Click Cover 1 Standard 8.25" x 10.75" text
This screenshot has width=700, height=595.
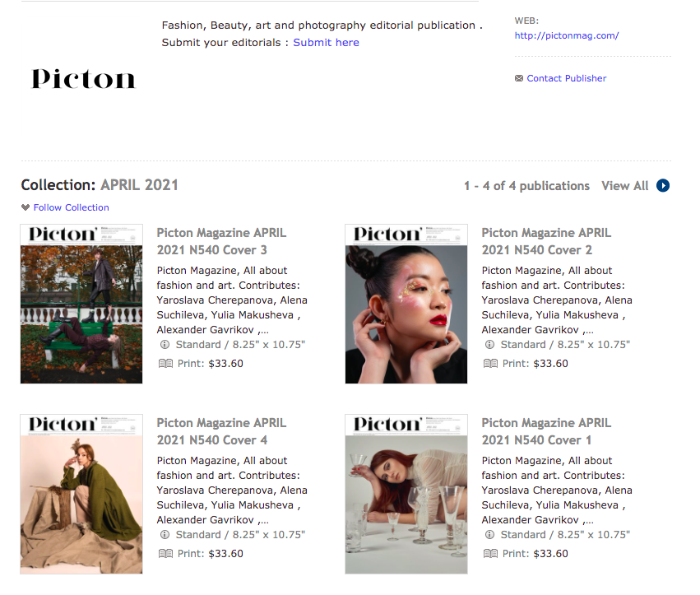pyautogui.click(x=565, y=534)
